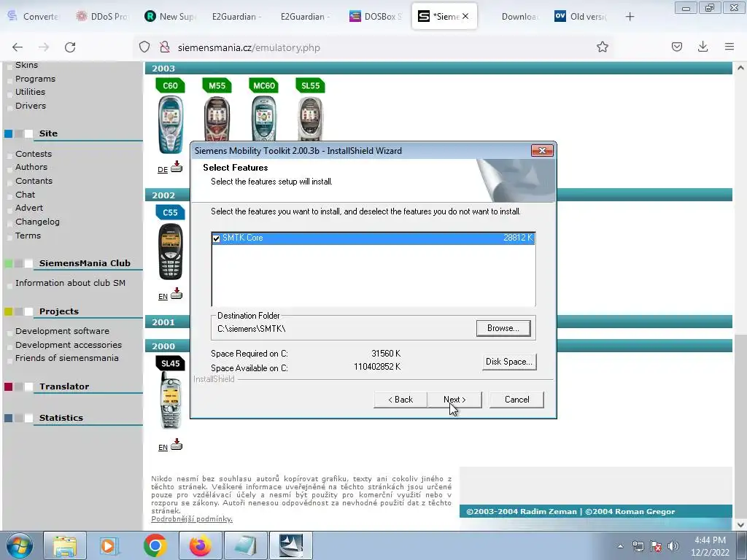Screen dimensions: 747x560
Task: Download the C60 DE emulator icon
Action: (x=177, y=167)
